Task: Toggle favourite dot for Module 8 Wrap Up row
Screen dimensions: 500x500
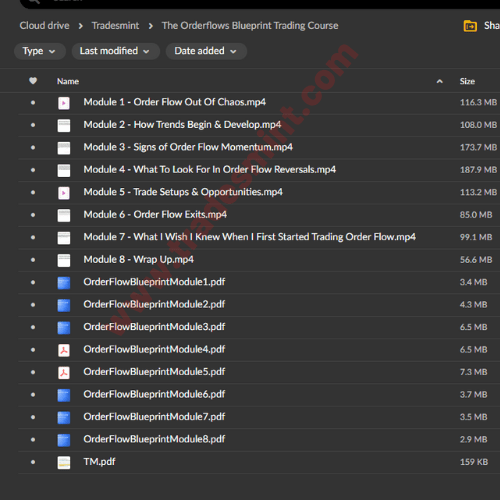Action: (33, 260)
